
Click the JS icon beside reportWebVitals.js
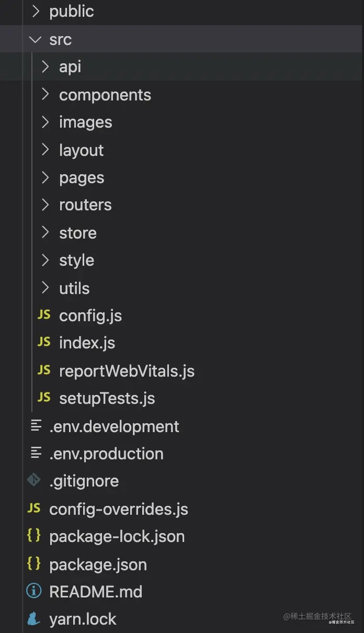44,370
